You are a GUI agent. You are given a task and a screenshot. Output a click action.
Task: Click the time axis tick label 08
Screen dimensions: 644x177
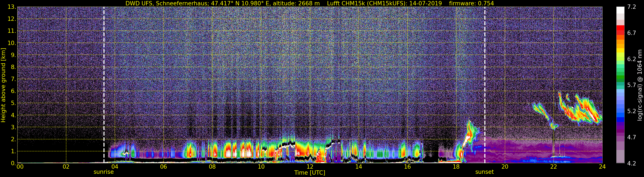212,167
